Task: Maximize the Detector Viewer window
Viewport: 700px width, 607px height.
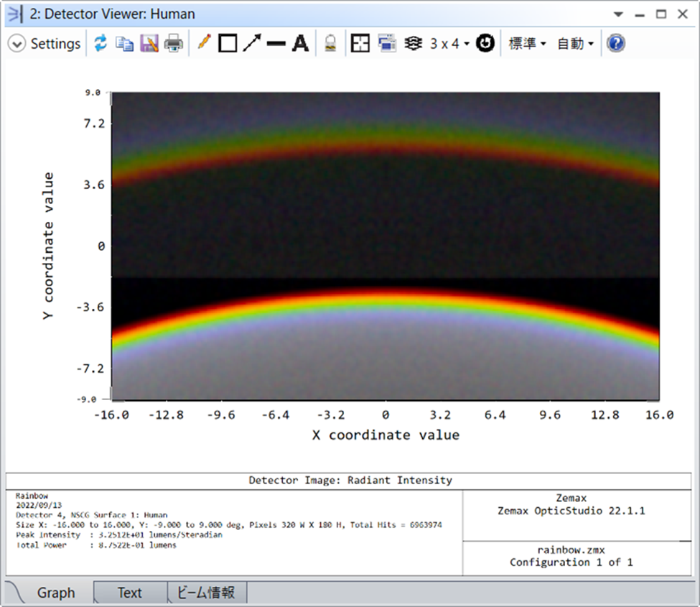Action: pos(661,14)
